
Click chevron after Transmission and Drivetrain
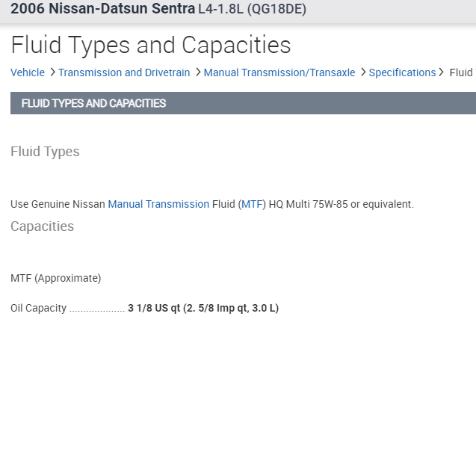point(197,72)
